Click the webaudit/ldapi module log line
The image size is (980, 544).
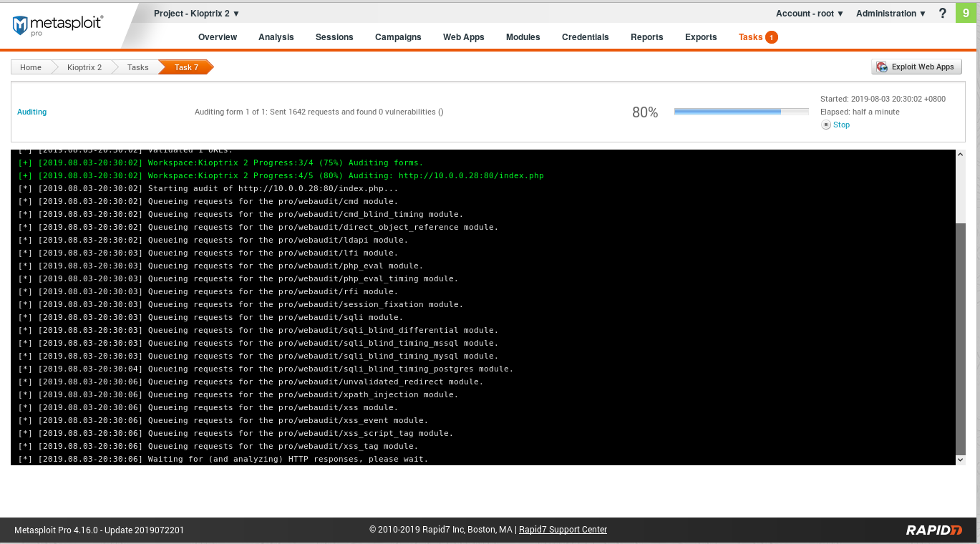pos(213,240)
